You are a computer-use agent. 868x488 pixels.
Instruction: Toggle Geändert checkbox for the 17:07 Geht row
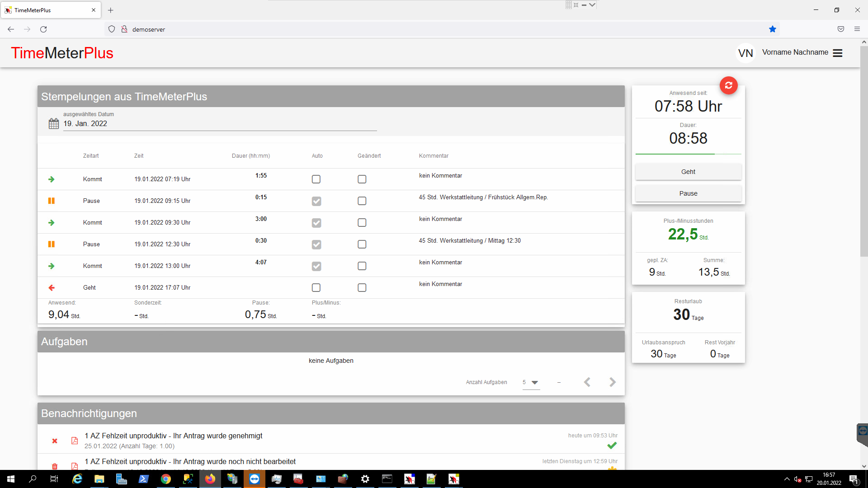point(362,288)
